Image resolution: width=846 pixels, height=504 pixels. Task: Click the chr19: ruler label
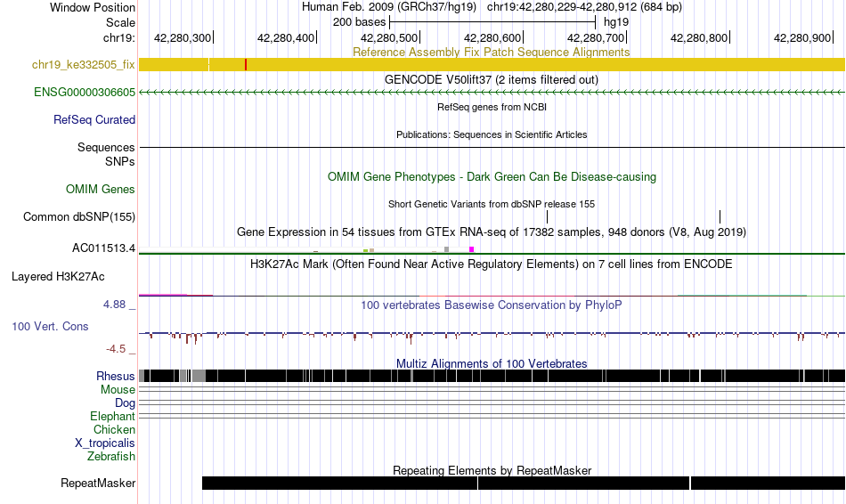pos(119,37)
